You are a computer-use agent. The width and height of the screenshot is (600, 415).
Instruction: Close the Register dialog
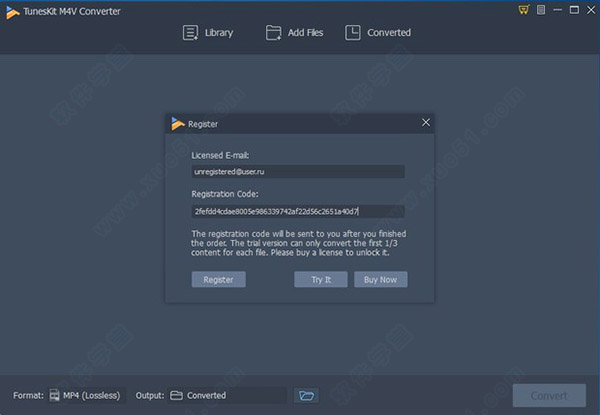[426, 123]
